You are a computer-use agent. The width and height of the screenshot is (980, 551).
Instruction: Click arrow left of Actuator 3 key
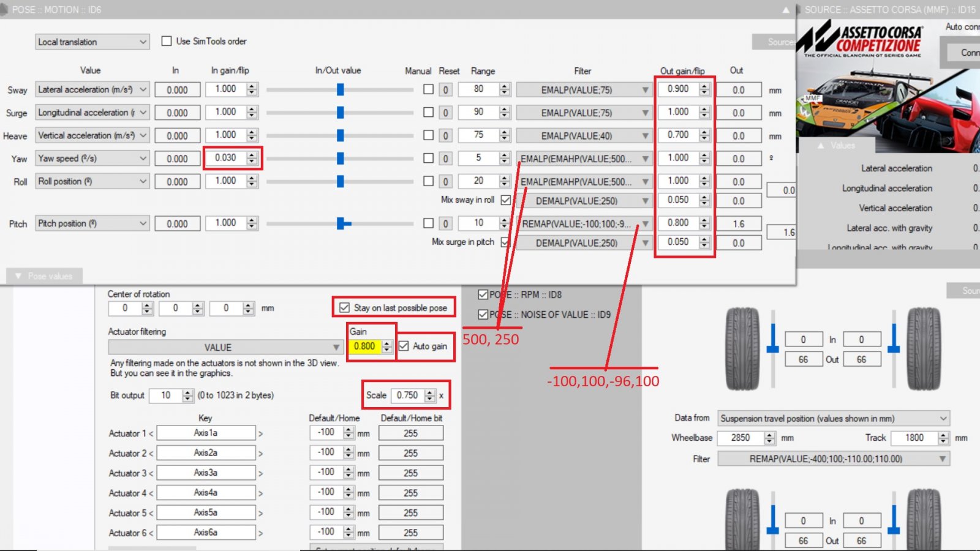pyautogui.click(x=151, y=473)
